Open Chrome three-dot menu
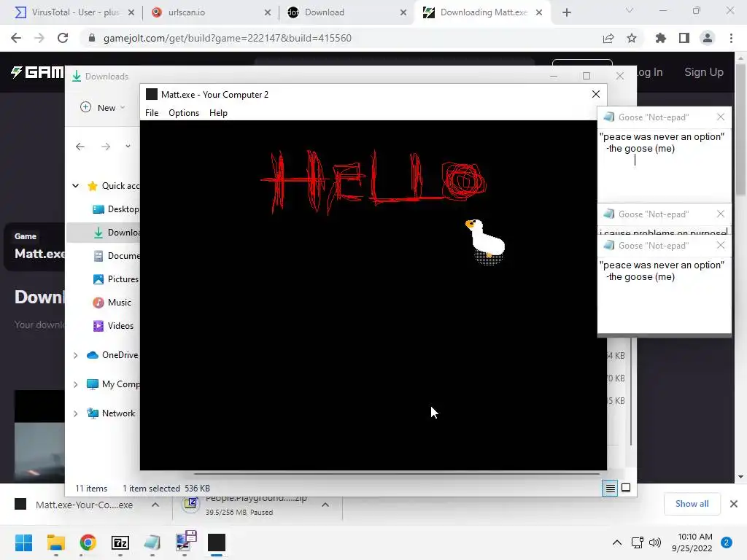Image resolution: width=747 pixels, height=560 pixels. [731, 38]
